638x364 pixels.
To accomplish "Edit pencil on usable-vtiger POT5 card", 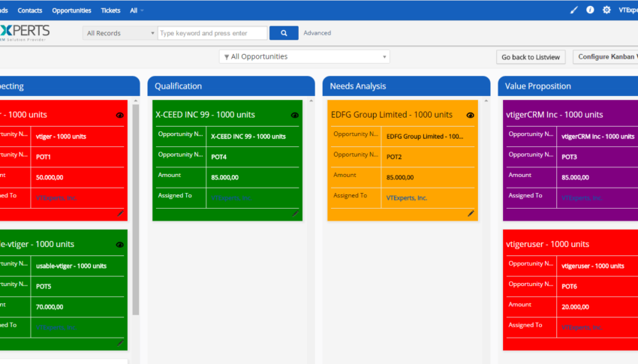I will 120,343.
